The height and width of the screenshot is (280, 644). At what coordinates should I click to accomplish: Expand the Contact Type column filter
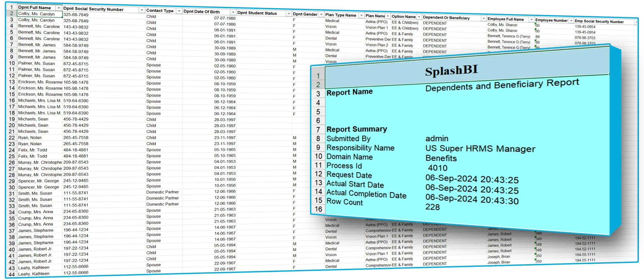pos(179,11)
